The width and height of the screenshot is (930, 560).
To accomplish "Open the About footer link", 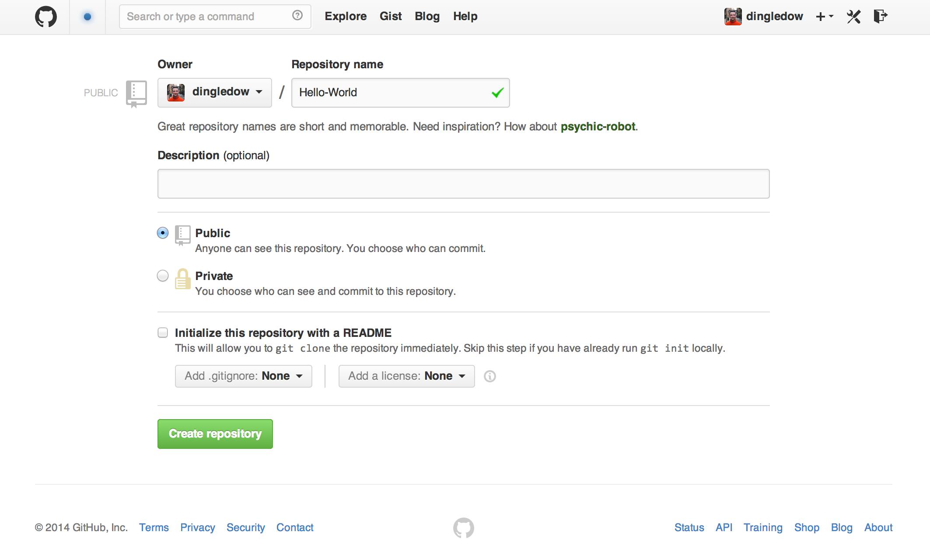I will tap(878, 528).
